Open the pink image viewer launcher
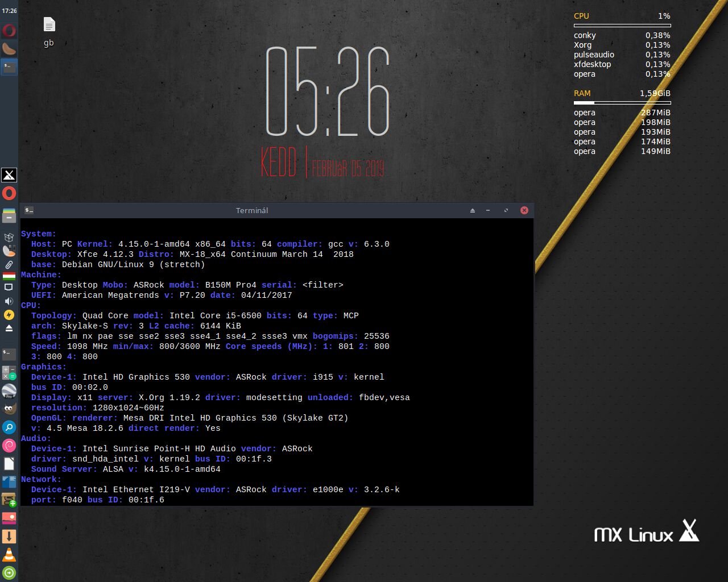This screenshot has width=728, height=582. [x=9, y=518]
